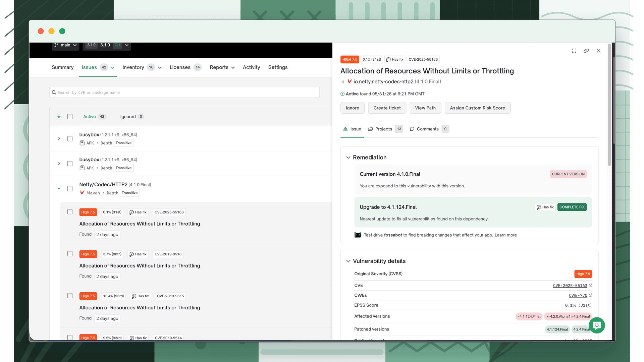This screenshot has width=644, height=362.
Task: Click the Maven icon beside io.netty:netty-codec-http2
Action: pos(350,81)
